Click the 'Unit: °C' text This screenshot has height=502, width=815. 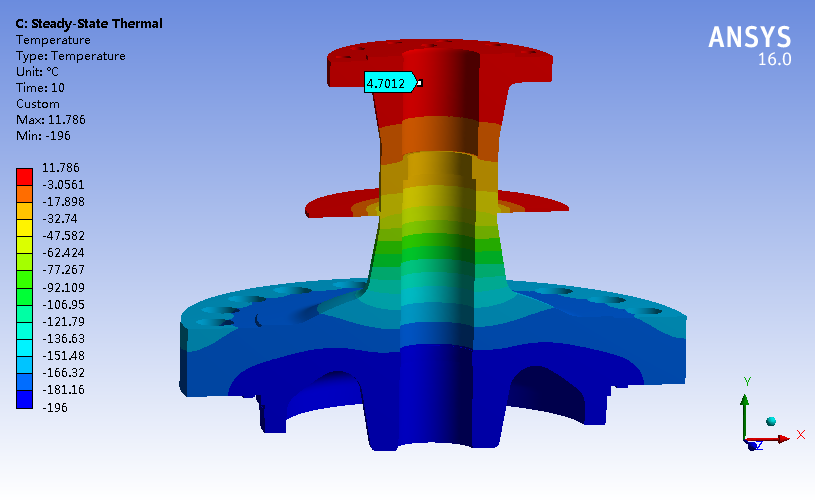point(37,72)
